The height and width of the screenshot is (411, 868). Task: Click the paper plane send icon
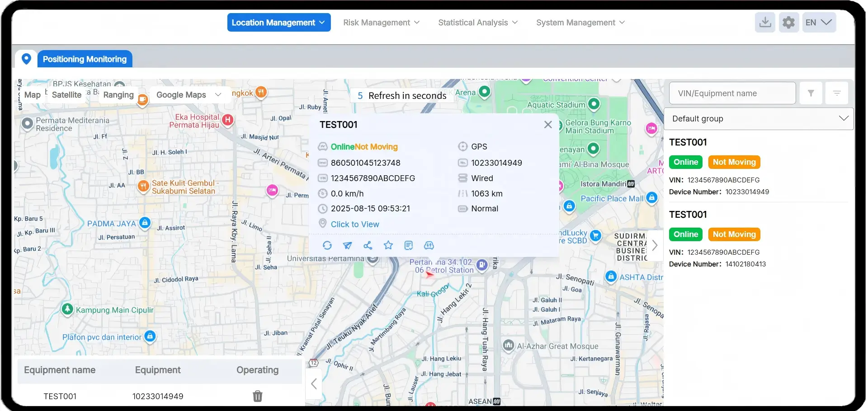[347, 245]
